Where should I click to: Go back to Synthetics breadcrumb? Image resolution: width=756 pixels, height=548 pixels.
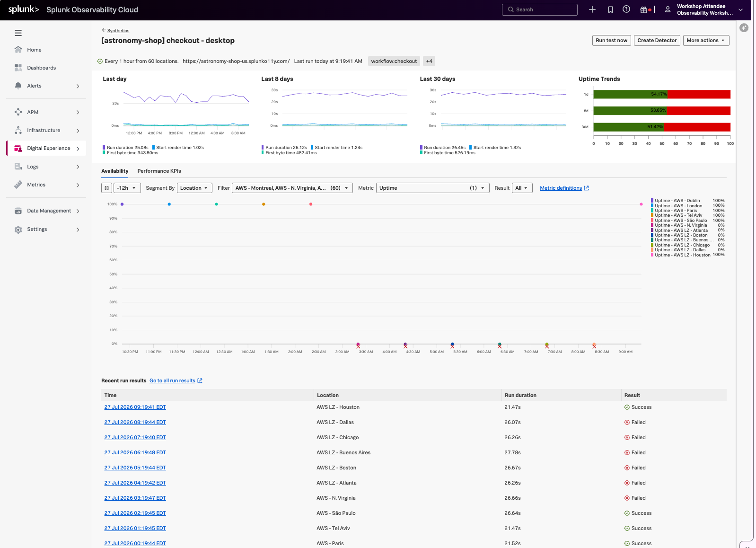(118, 31)
